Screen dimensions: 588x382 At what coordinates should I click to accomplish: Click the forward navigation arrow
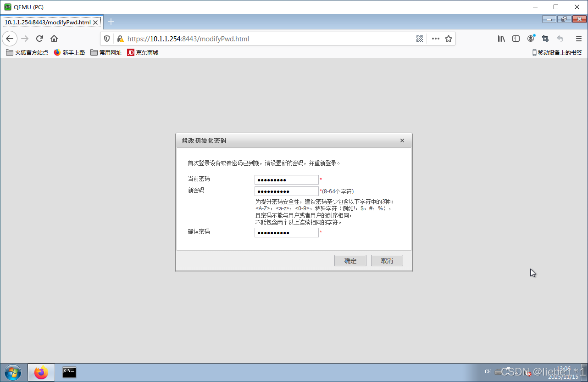[25, 39]
